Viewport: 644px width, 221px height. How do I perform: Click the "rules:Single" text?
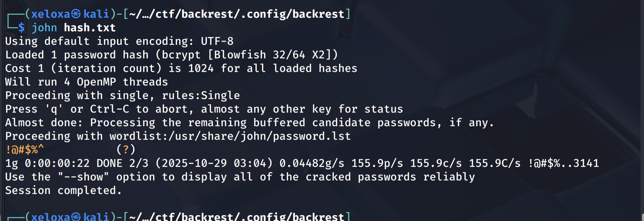[x=201, y=95]
